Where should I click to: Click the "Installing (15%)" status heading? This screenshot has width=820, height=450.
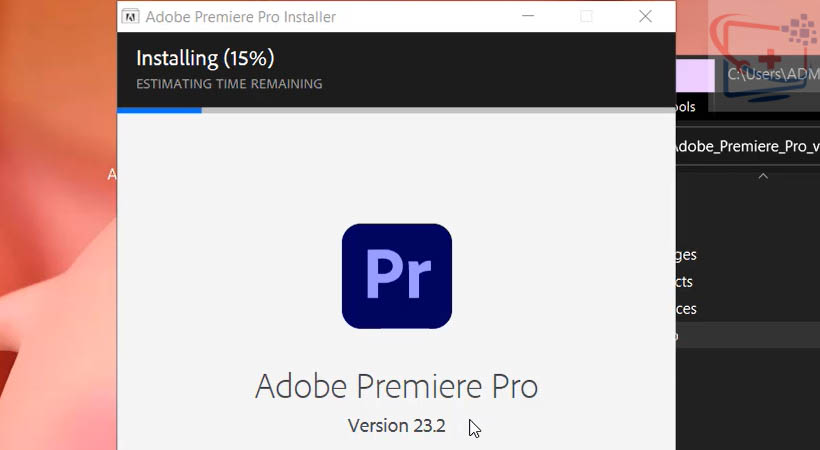(205, 58)
